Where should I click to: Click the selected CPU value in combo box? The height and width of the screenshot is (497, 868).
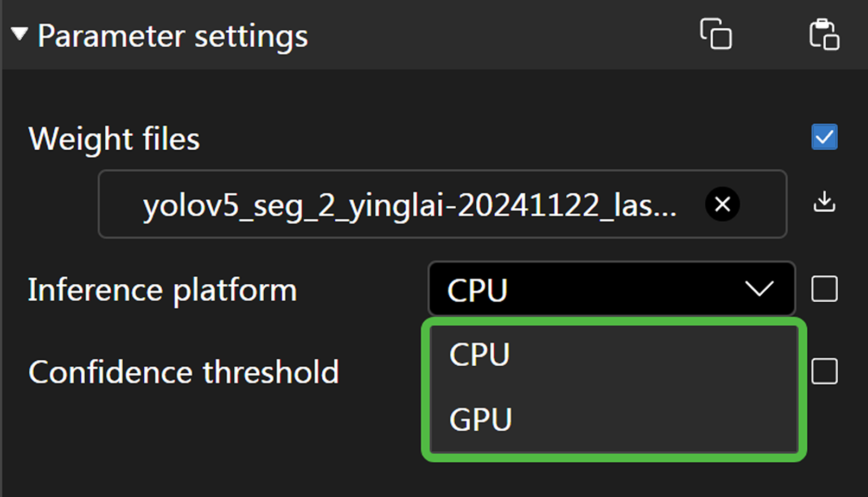477,290
